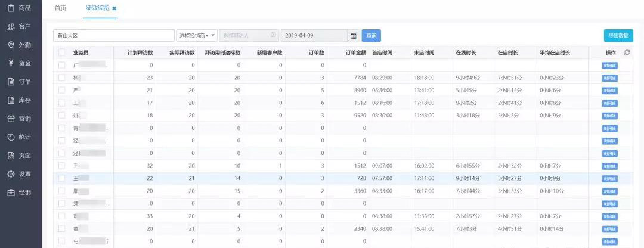The image size is (644, 248).
Task: Select the checkbox of the row with amount 728
Action: pos(61,178)
